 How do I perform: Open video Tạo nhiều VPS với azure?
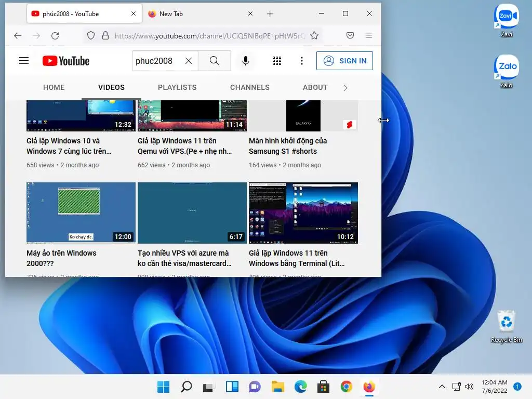tap(184, 258)
